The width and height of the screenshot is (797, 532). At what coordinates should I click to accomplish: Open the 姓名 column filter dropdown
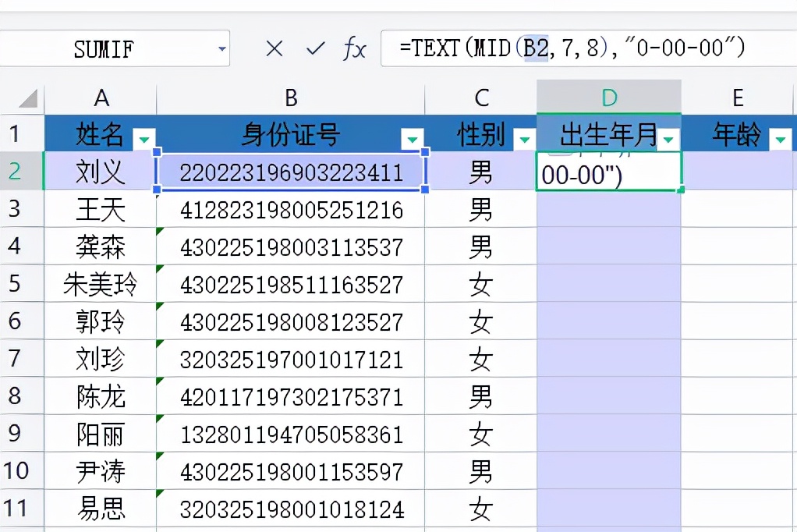(143, 138)
